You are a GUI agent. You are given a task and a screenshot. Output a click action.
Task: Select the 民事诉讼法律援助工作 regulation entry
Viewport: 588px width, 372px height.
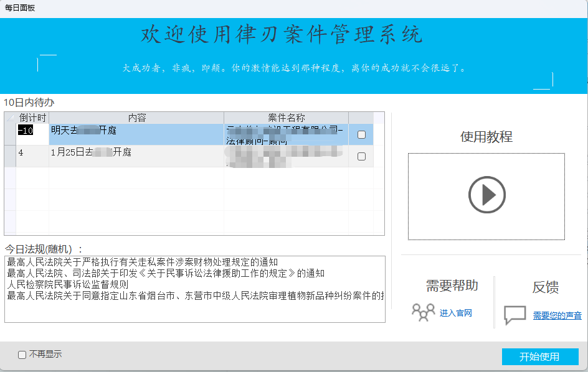(166, 274)
